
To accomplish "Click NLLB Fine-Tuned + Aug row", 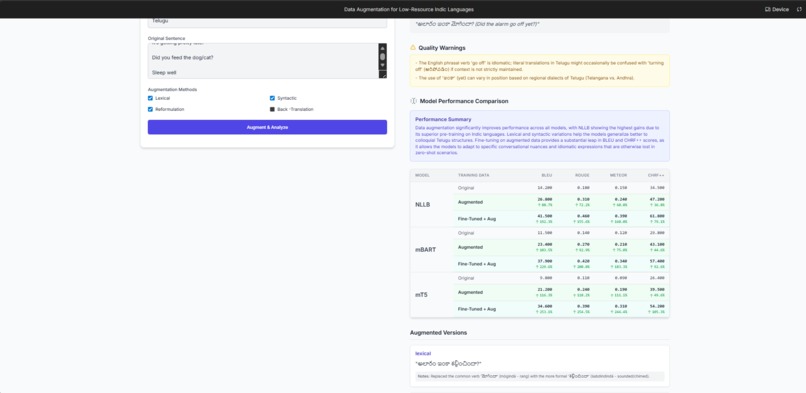I will (x=562, y=219).
